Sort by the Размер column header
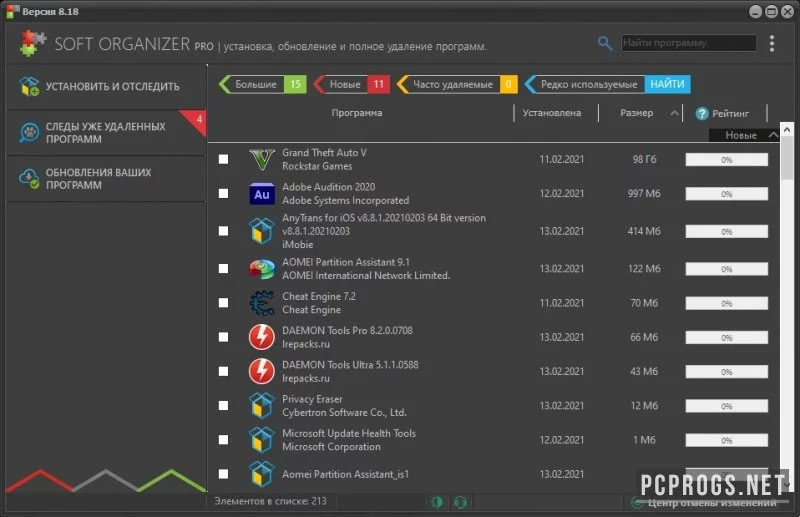 click(636, 113)
